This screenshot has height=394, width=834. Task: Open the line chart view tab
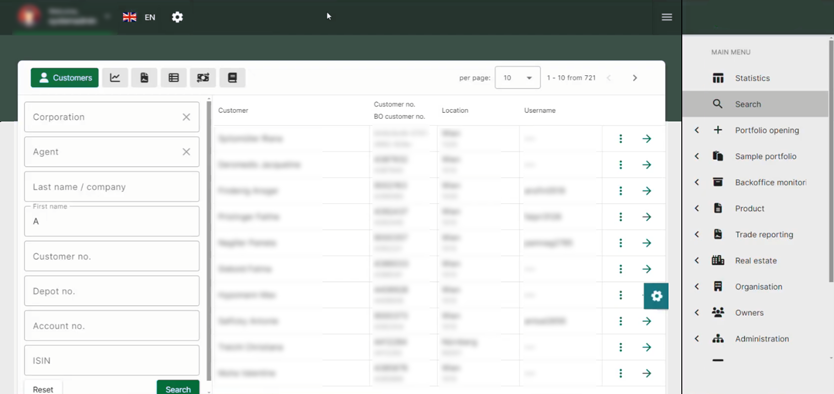tap(115, 78)
